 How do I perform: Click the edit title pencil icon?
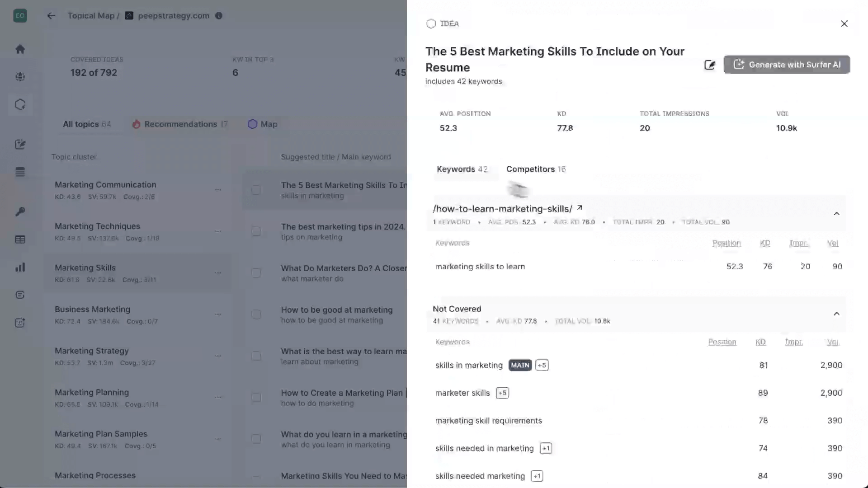[710, 65]
